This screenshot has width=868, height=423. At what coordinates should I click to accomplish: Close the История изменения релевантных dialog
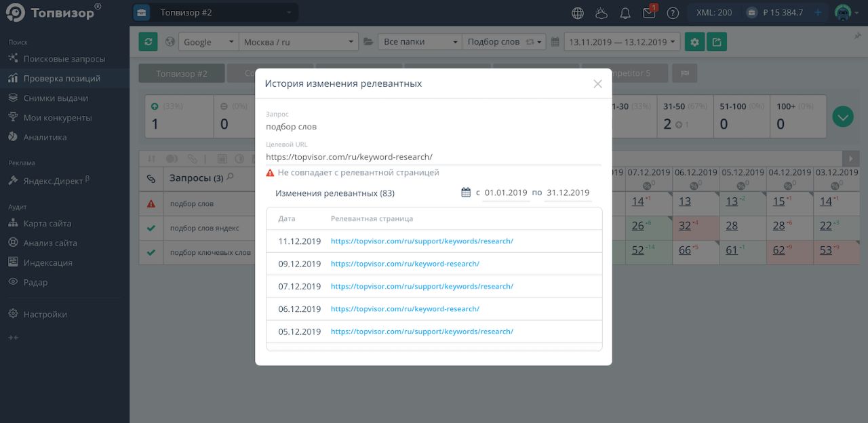coord(597,84)
